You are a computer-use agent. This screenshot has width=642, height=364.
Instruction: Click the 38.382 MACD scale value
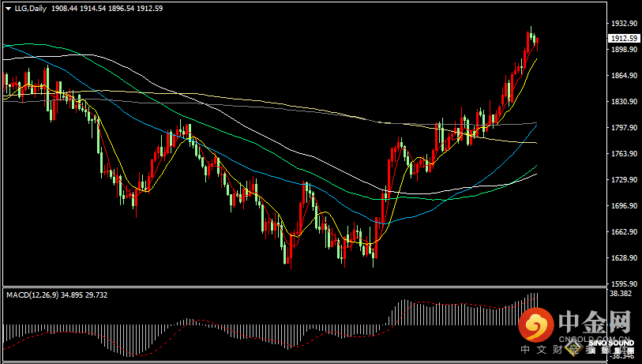[x=619, y=293]
